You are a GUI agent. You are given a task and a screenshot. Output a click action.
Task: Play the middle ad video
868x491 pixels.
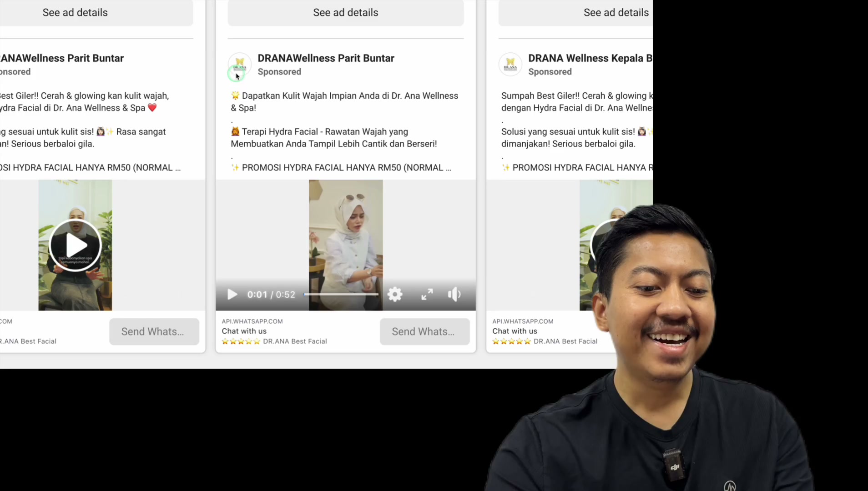pos(232,295)
